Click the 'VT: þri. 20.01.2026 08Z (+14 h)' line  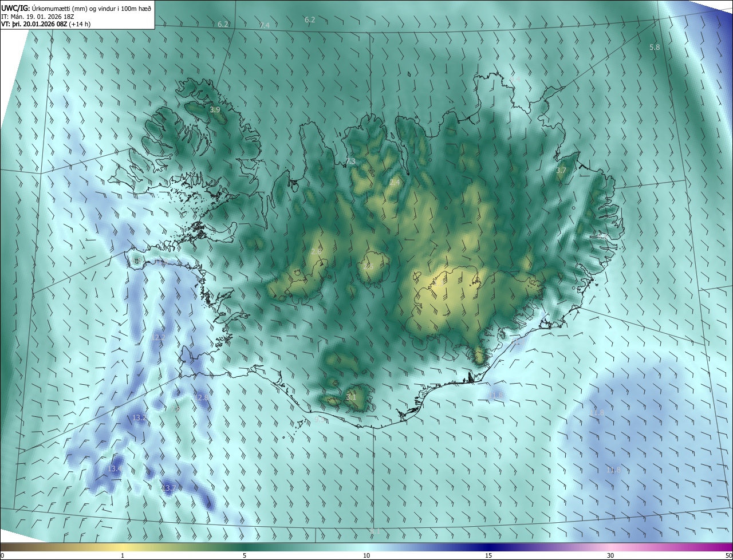tap(46, 24)
